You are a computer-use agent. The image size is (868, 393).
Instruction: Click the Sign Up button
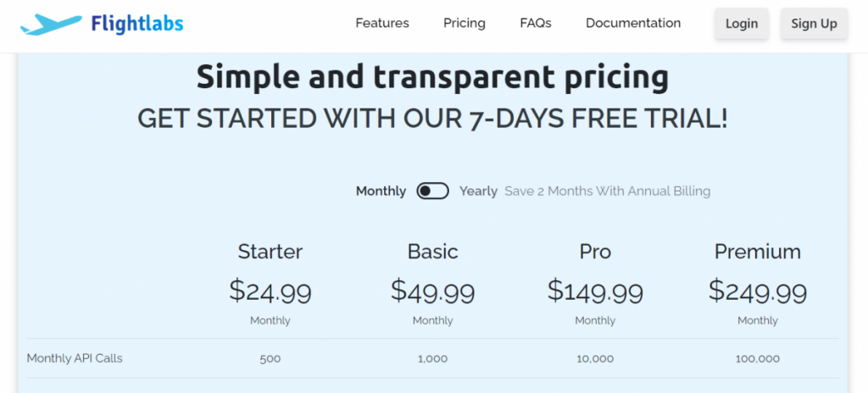click(x=814, y=24)
